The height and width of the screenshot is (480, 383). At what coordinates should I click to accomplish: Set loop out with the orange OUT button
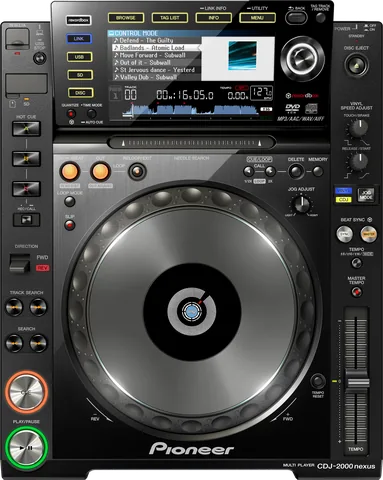pos(100,172)
